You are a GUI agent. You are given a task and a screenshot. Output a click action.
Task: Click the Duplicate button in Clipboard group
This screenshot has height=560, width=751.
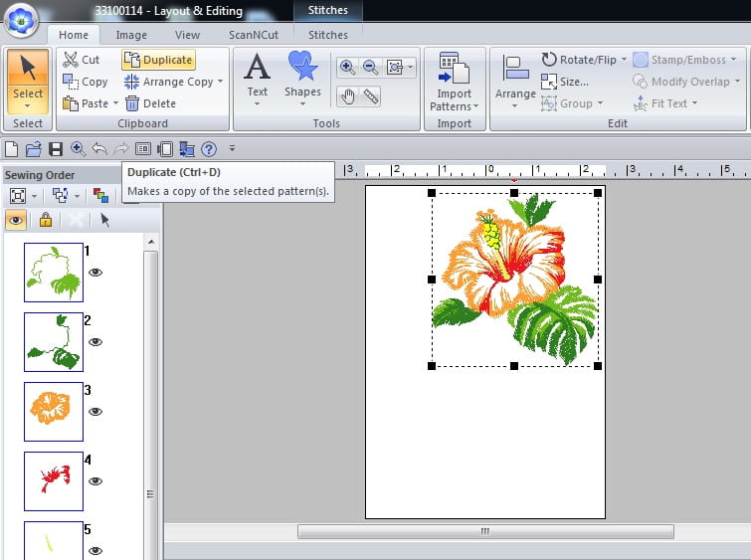click(158, 60)
